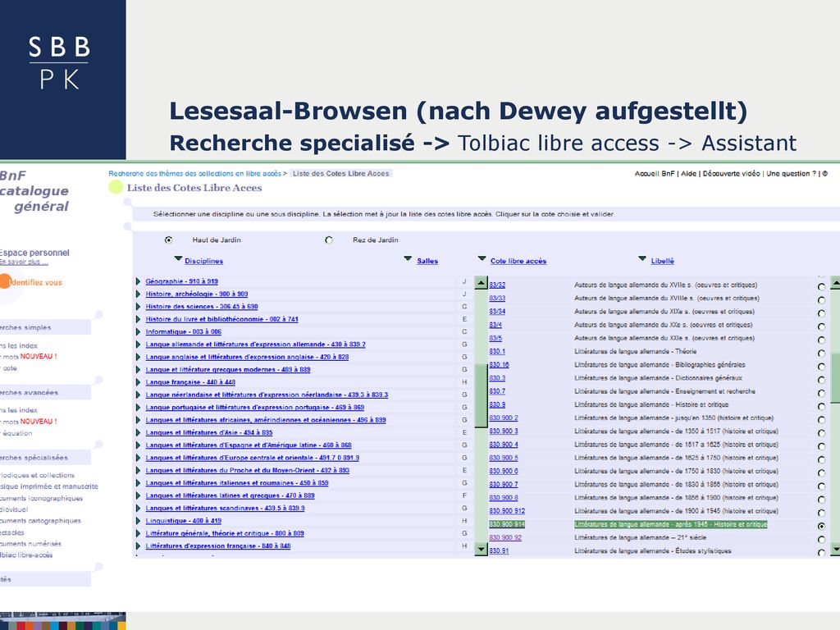Select radio for Littératures allemande - Théorie
The width and height of the screenshot is (840, 630).
click(821, 353)
